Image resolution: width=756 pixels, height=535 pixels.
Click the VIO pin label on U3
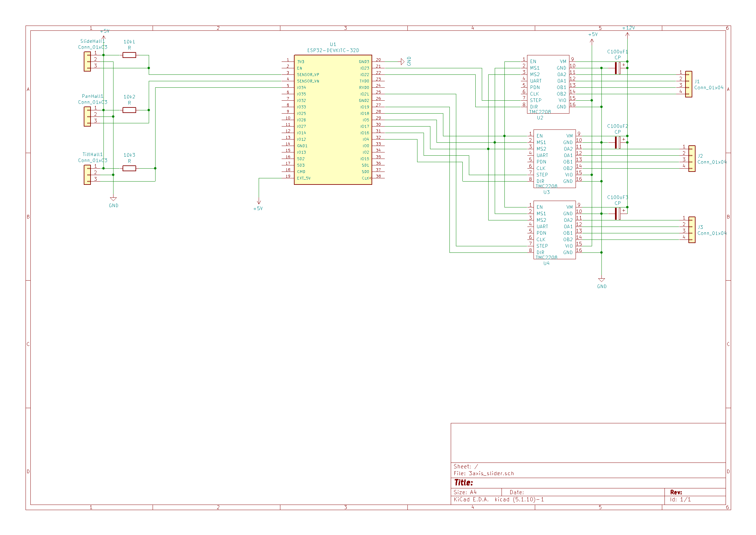569,175
